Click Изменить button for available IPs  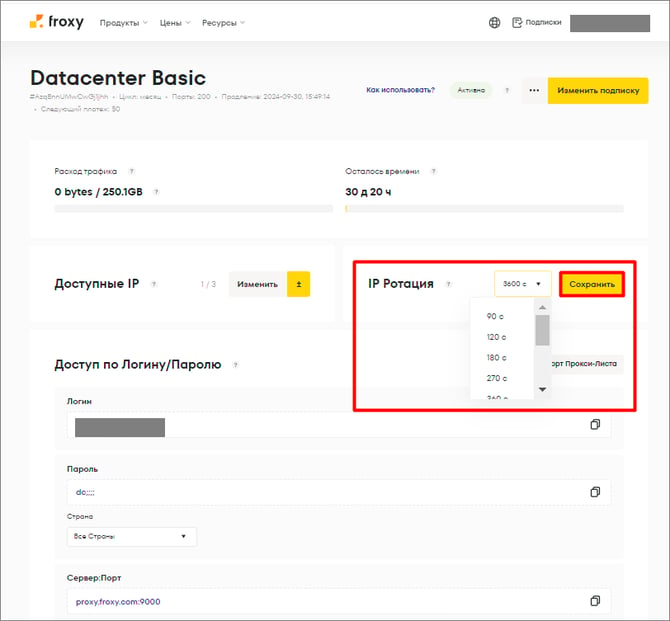[258, 284]
